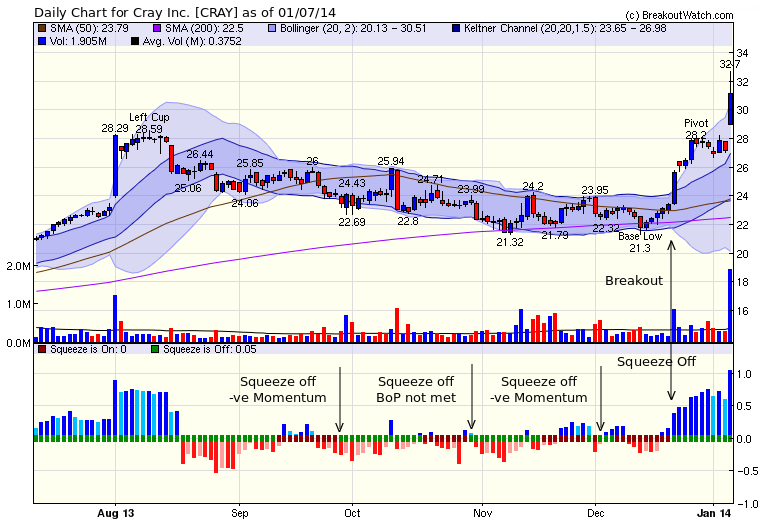This screenshot has height=525, width=766.
Task: Click the green Squeeze is Off swatch
Action: [x=155, y=350]
